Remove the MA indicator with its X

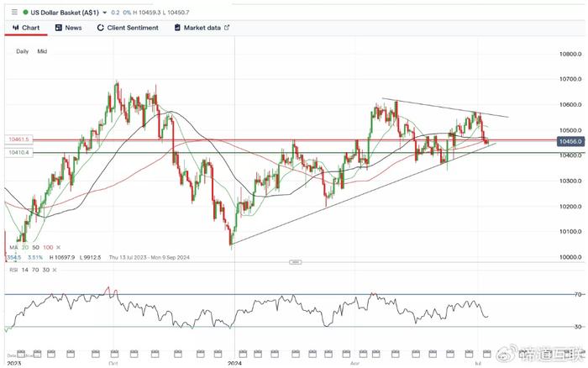(x=58, y=247)
